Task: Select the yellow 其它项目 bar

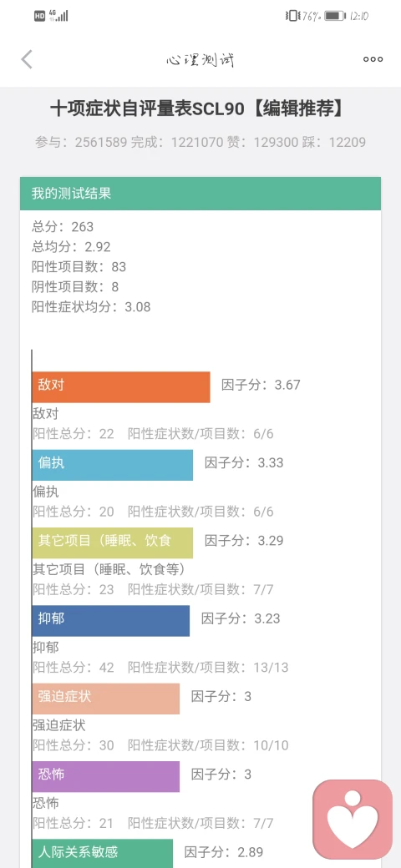Action: point(113,542)
